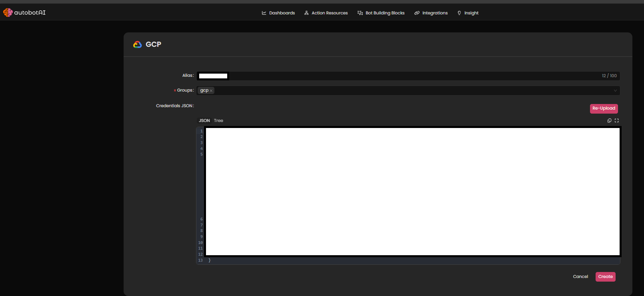
Task: Focus the Alias input field
Action: point(408,76)
